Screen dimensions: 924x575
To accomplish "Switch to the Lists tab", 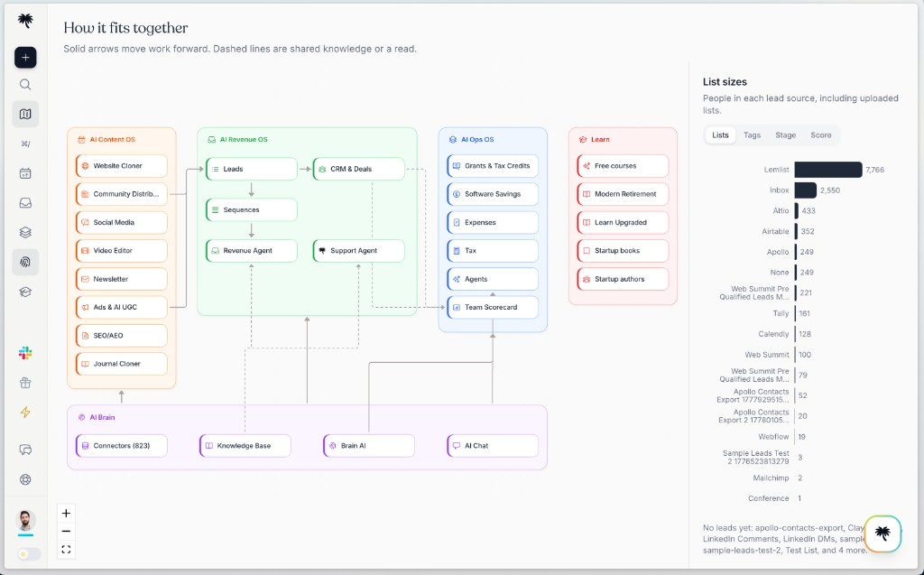I will tap(720, 135).
